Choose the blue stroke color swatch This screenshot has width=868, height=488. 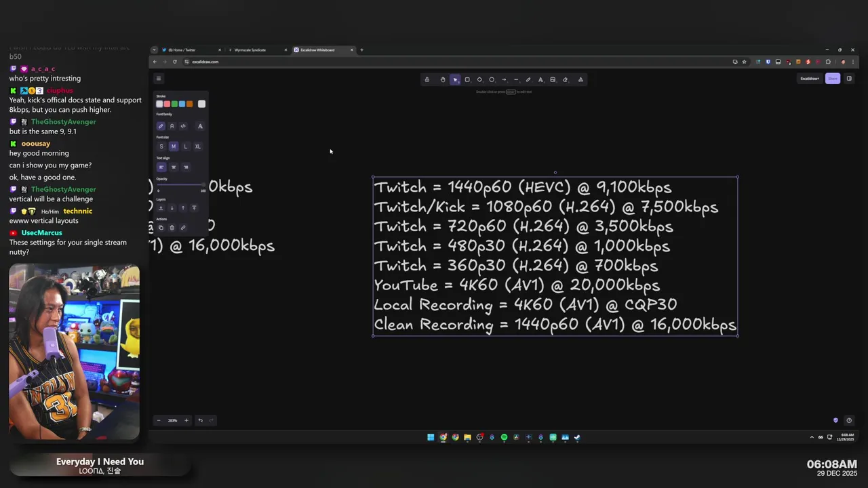[x=182, y=104]
